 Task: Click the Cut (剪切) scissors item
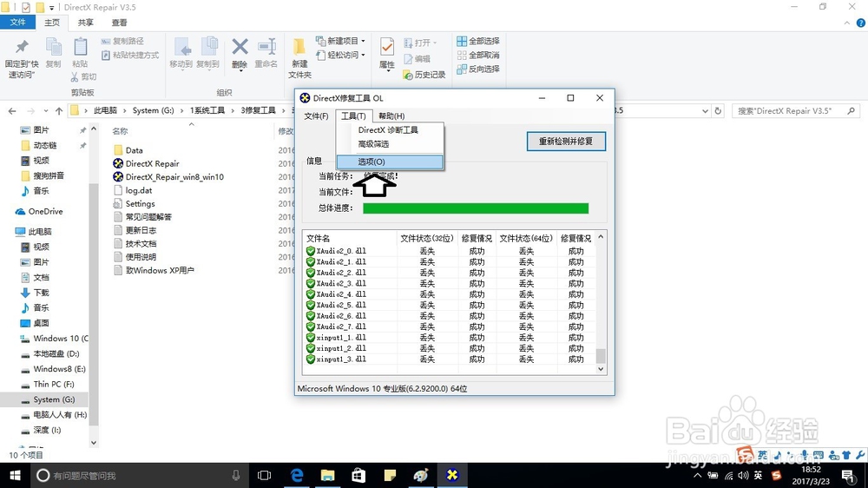(x=83, y=76)
